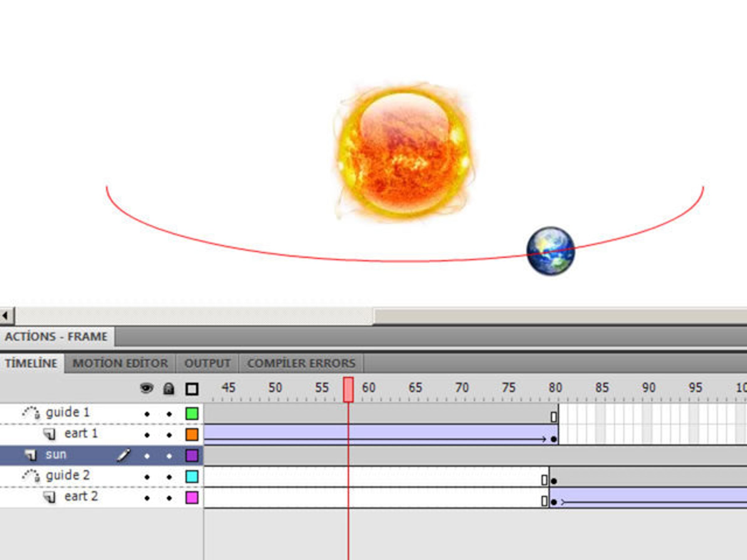Screen dimensions: 747x560
Task: Click the sun layer page icon
Action: pyautogui.click(x=31, y=455)
